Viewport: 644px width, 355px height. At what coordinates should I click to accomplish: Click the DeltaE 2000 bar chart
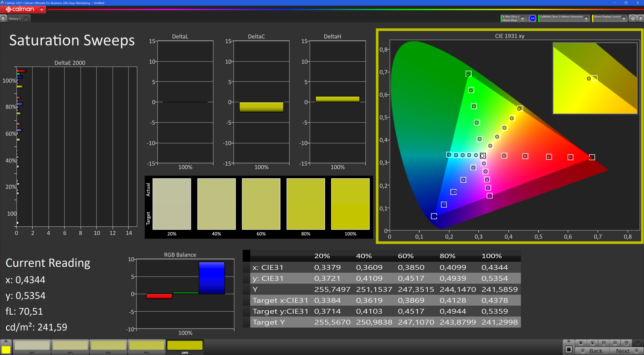(x=76, y=146)
